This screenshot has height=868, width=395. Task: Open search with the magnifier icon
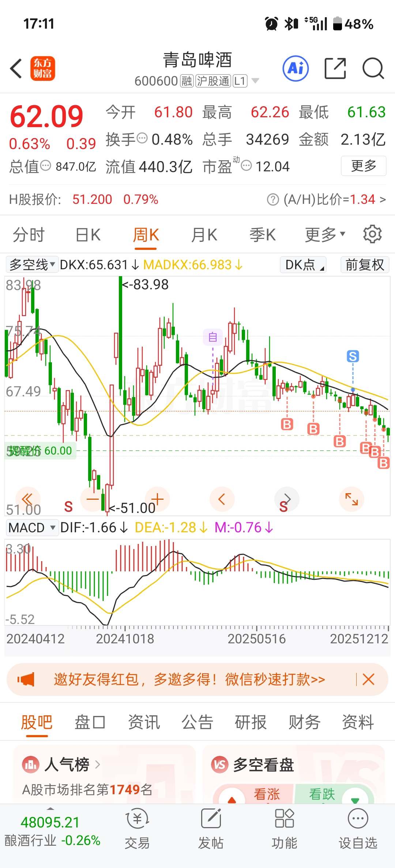373,68
